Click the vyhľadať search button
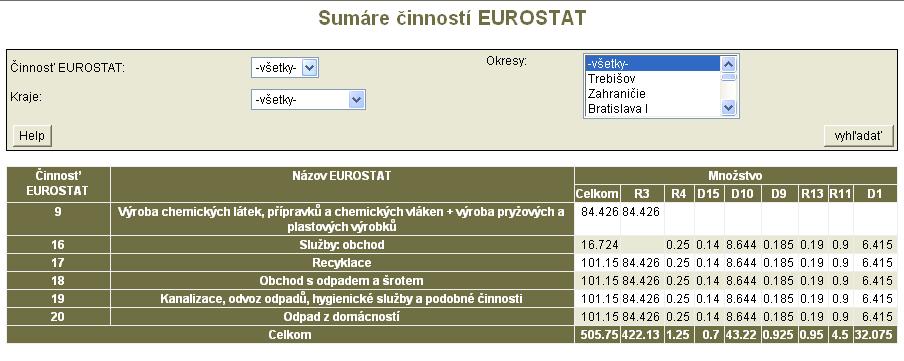The image size is (904, 361). (x=858, y=136)
